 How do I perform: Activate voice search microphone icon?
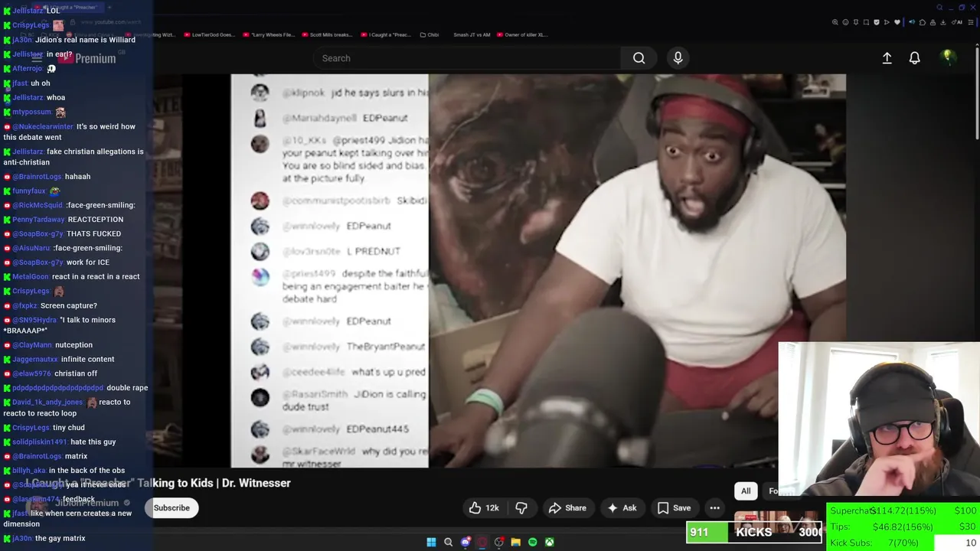678,58
